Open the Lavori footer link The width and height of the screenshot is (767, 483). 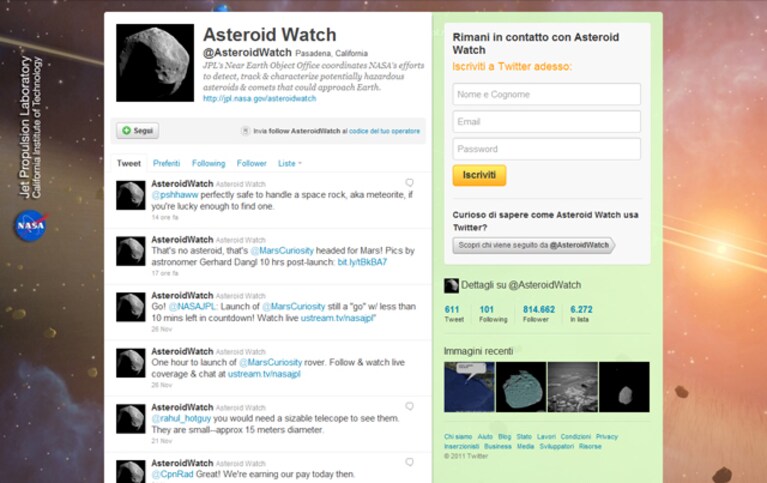[546, 437]
